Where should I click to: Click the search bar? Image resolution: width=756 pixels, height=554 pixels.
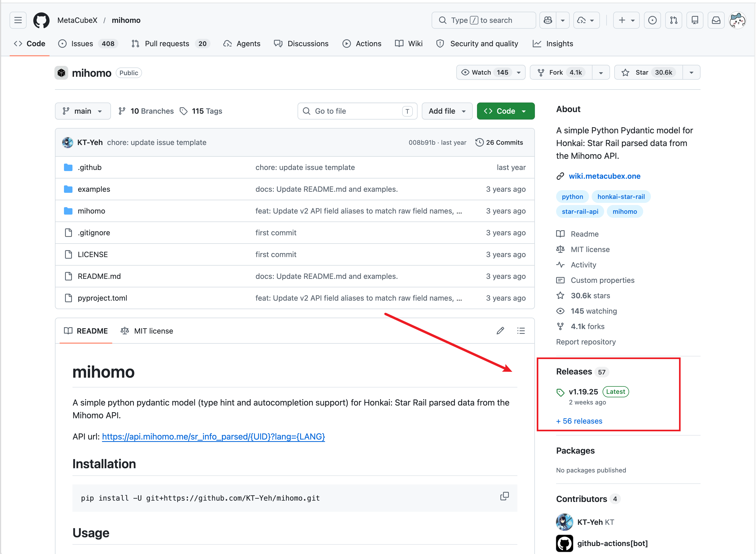[x=484, y=20]
